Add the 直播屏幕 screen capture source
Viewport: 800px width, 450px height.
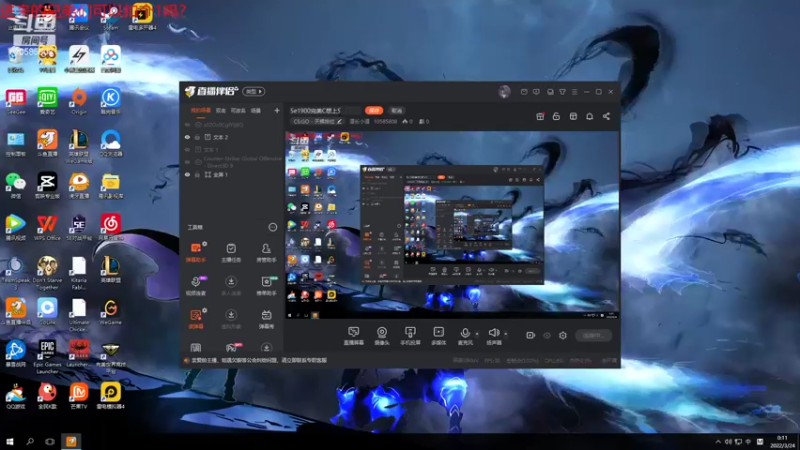click(x=354, y=336)
